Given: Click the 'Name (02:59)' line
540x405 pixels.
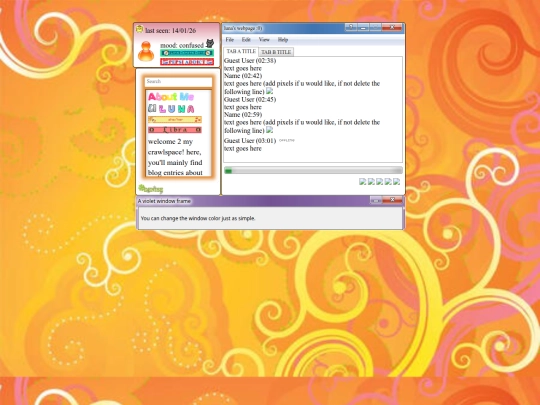Looking at the screenshot, I should tap(243, 115).
